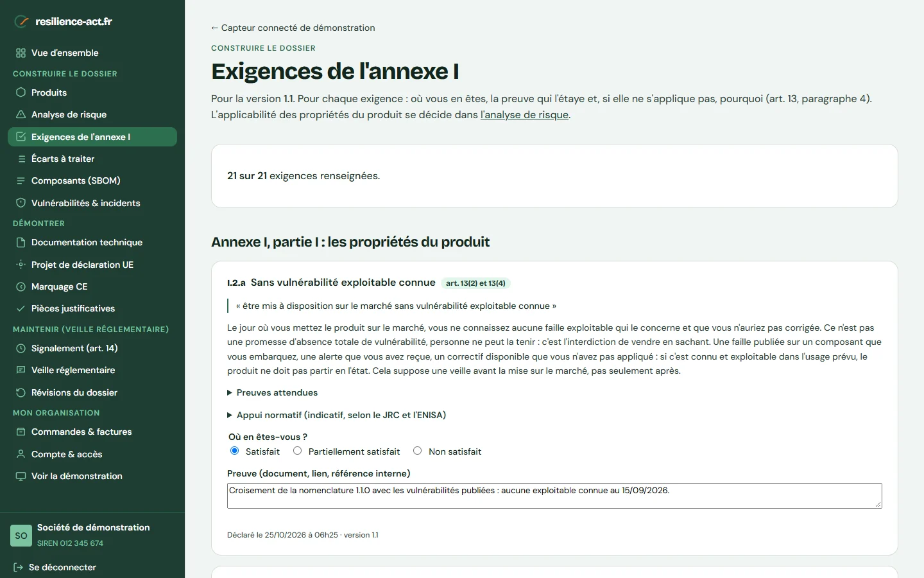Screen dimensions: 924x578
Task: Expand the Preuves attendues section
Action: [273, 392]
